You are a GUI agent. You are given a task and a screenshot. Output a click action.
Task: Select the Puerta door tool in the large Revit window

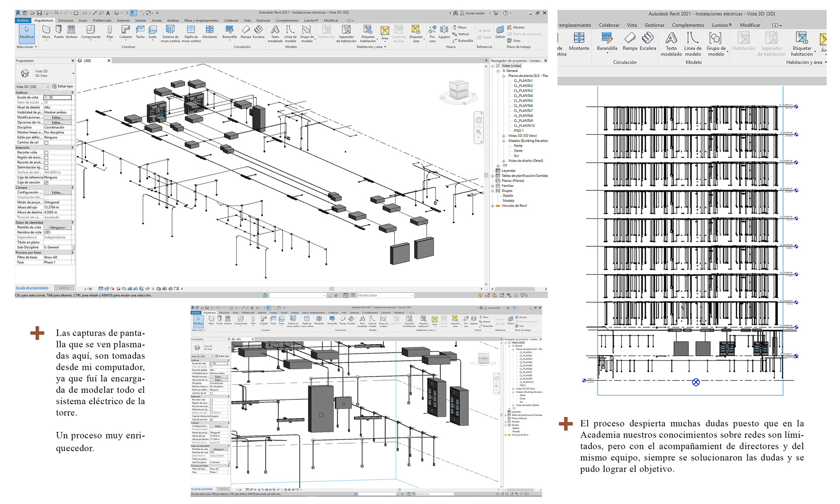click(59, 32)
